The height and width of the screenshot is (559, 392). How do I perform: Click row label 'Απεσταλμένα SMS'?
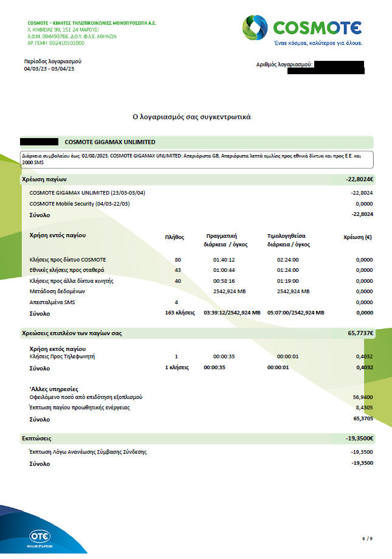point(52,302)
